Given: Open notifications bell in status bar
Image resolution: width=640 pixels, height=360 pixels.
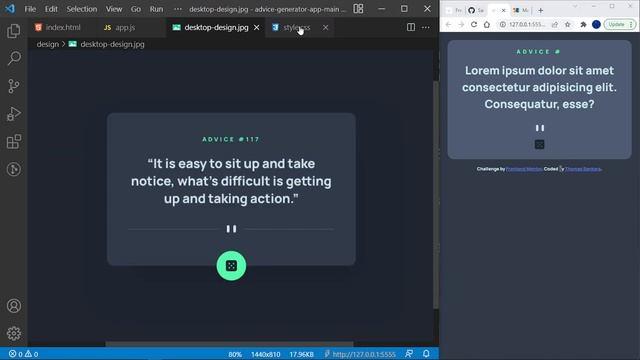Looking at the screenshot, I should pyautogui.click(x=426, y=354).
